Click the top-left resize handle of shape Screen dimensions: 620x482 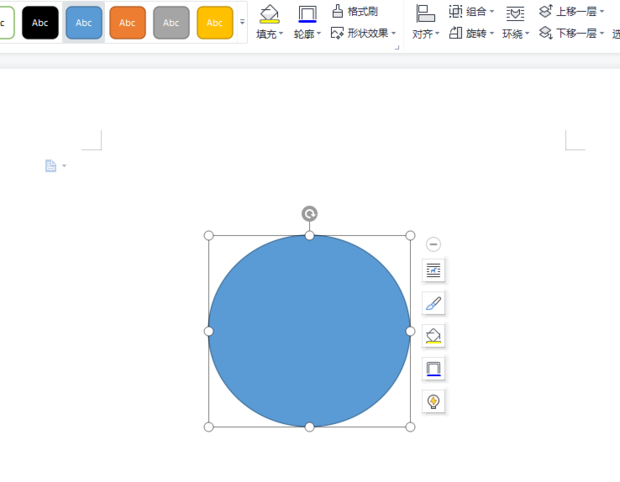click(208, 236)
